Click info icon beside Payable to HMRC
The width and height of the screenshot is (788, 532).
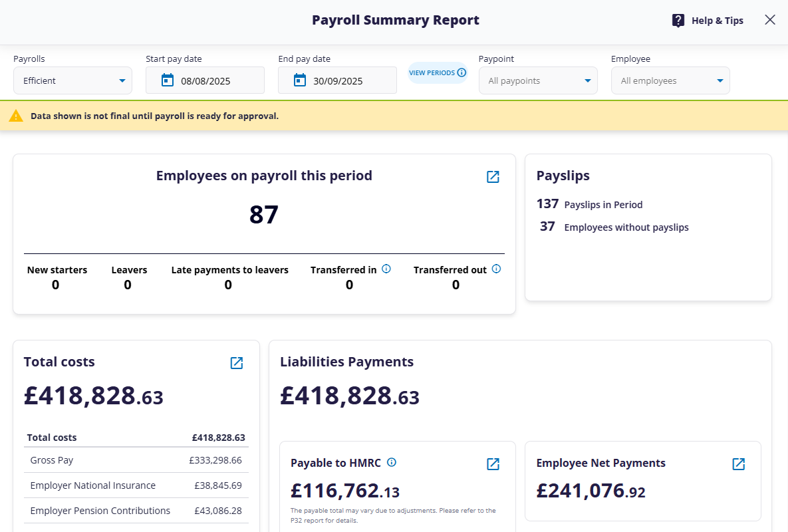pos(392,462)
